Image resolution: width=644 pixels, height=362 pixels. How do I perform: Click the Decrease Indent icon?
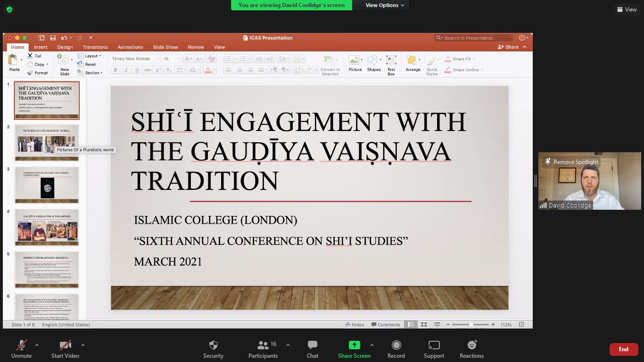(x=259, y=59)
